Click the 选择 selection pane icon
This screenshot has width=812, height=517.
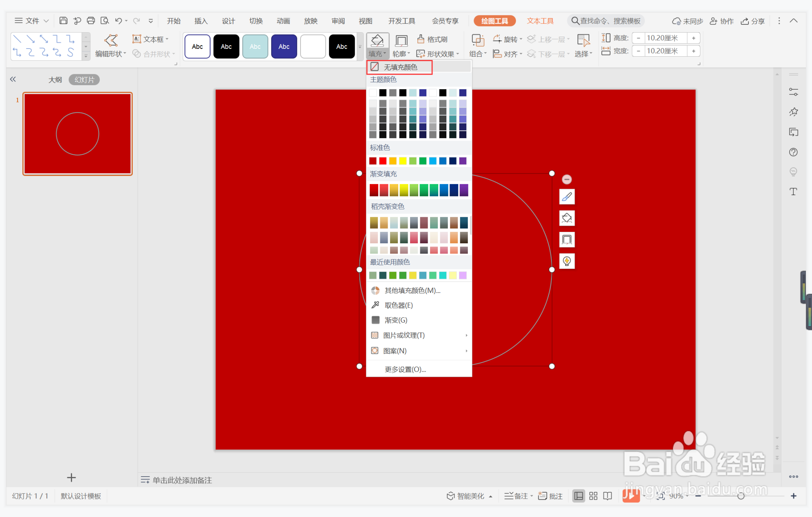coord(583,40)
